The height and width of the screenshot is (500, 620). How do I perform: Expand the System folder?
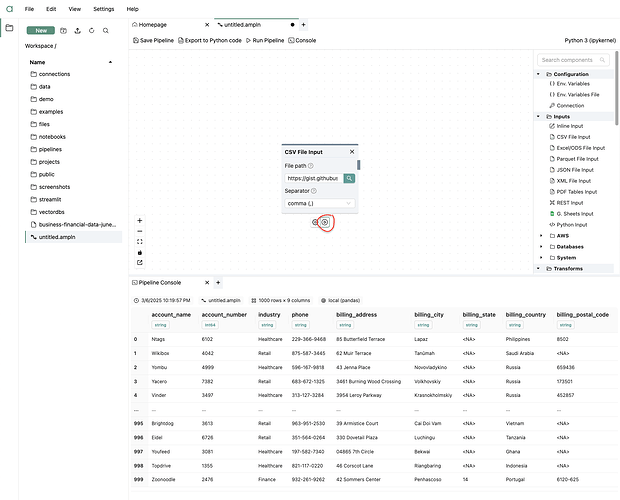(541, 258)
